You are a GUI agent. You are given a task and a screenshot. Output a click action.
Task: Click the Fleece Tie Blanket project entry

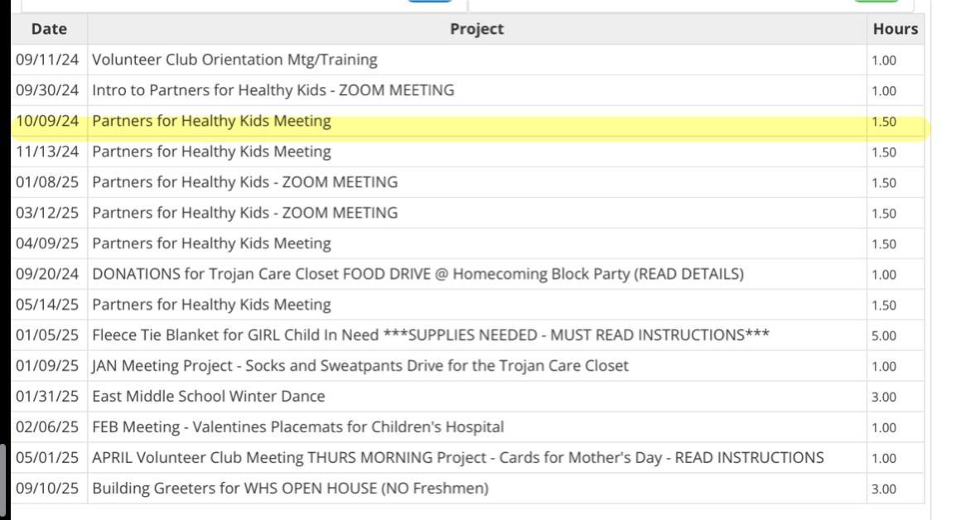(431, 335)
